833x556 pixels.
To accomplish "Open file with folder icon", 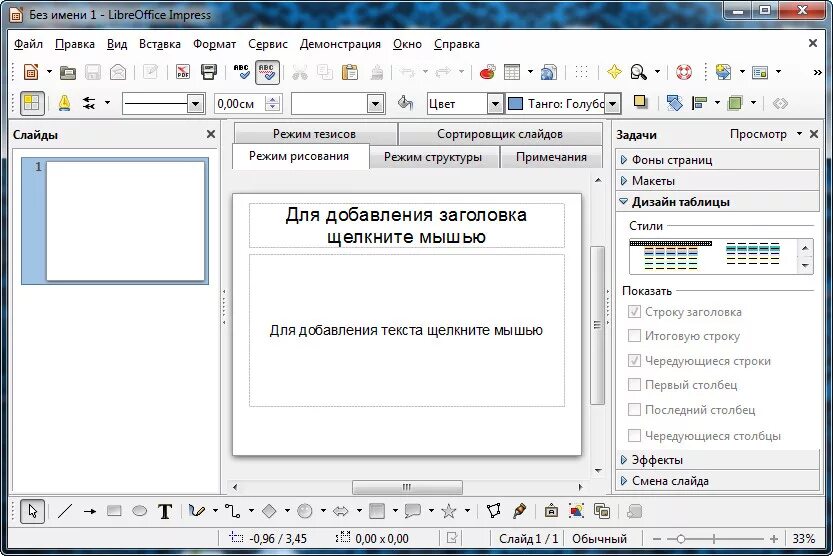I will 67,72.
